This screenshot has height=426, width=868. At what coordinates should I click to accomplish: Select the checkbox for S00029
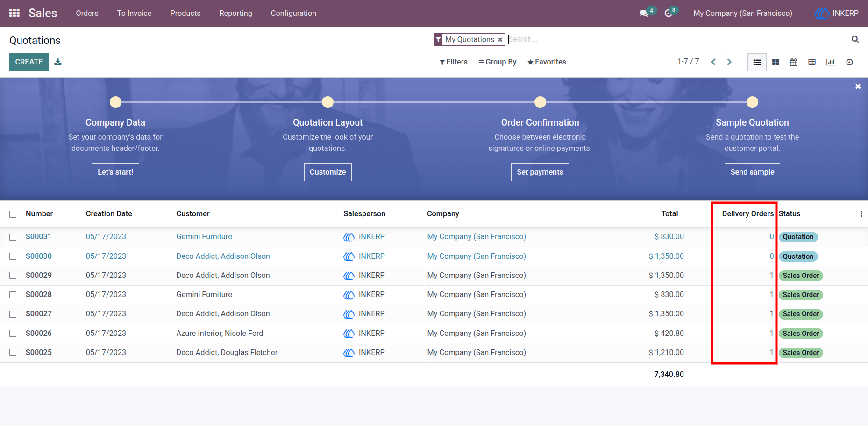tap(13, 276)
